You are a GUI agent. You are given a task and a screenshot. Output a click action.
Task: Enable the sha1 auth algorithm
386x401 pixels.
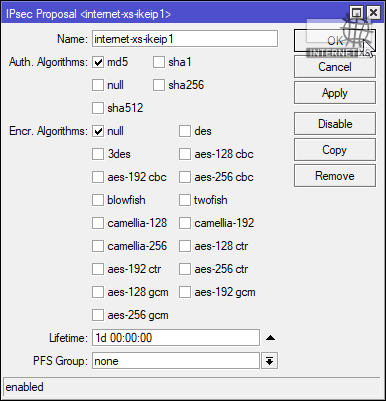[159, 62]
